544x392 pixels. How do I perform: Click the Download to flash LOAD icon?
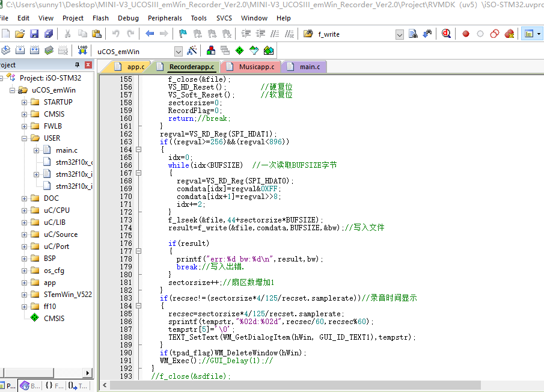coord(82,51)
